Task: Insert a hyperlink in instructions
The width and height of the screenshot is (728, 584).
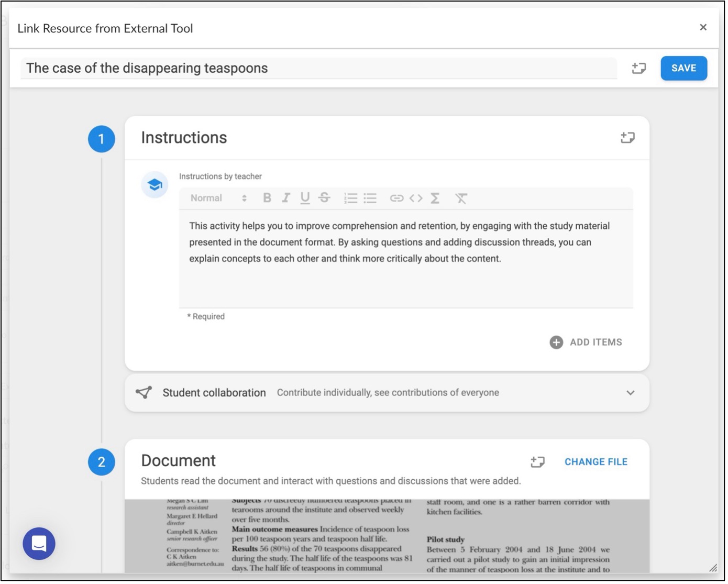Action: 397,198
